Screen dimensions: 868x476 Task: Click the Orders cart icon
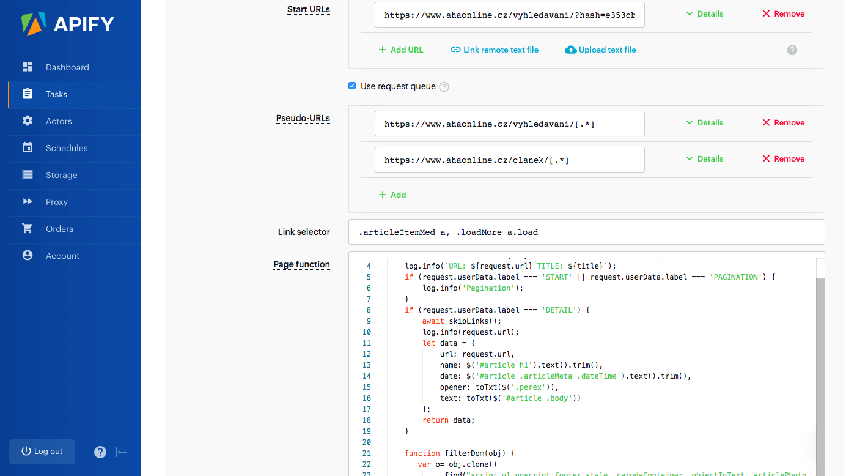[x=28, y=229]
